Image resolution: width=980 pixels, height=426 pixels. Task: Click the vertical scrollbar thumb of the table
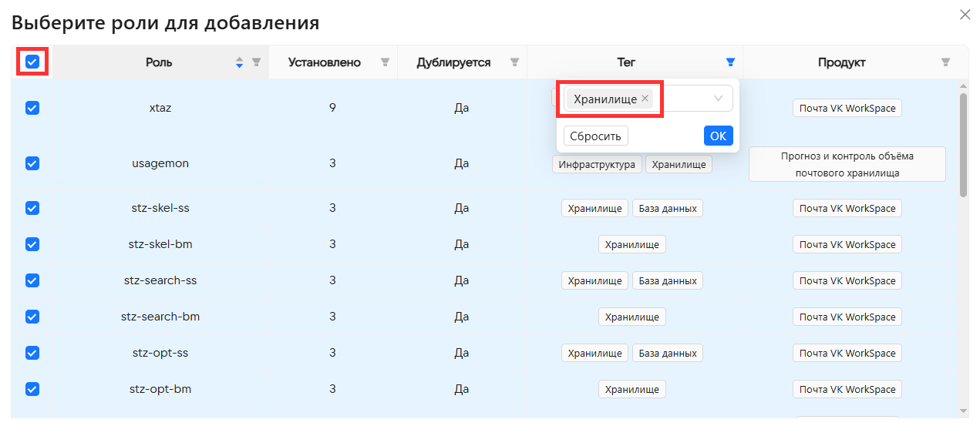coord(963,145)
